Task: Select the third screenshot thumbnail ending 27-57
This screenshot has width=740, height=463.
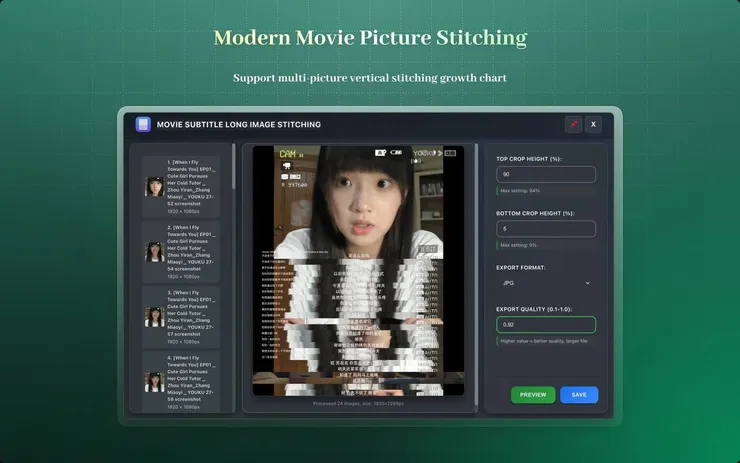Action: (154, 317)
